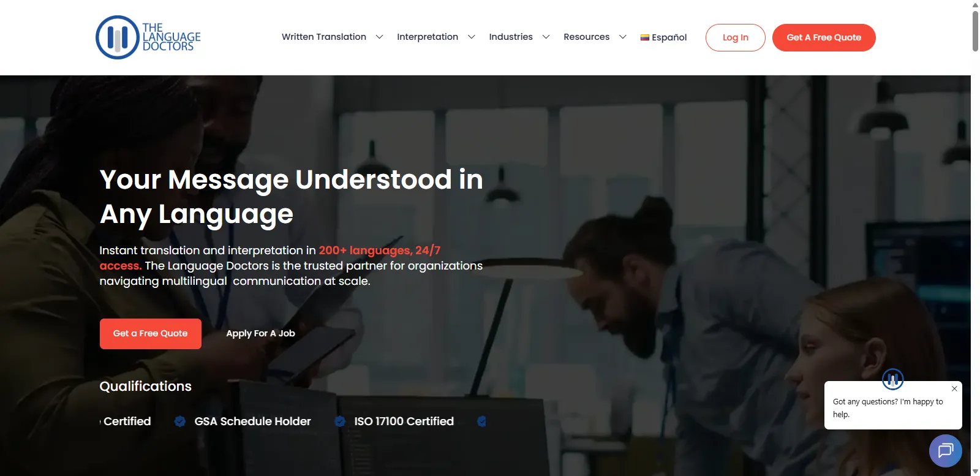Click The Language Doctors logo
The image size is (980, 476).
pyautogui.click(x=148, y=37)
